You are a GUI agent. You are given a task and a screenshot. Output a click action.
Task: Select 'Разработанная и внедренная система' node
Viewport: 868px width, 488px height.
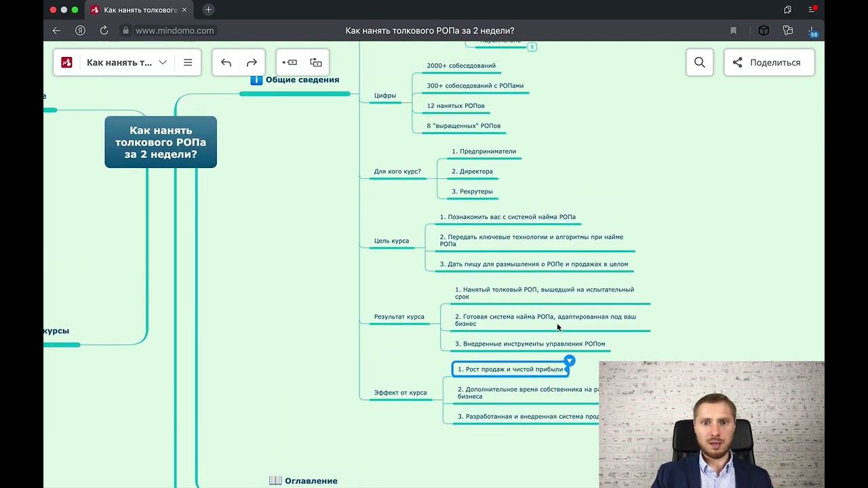click(x=528, y=417)
